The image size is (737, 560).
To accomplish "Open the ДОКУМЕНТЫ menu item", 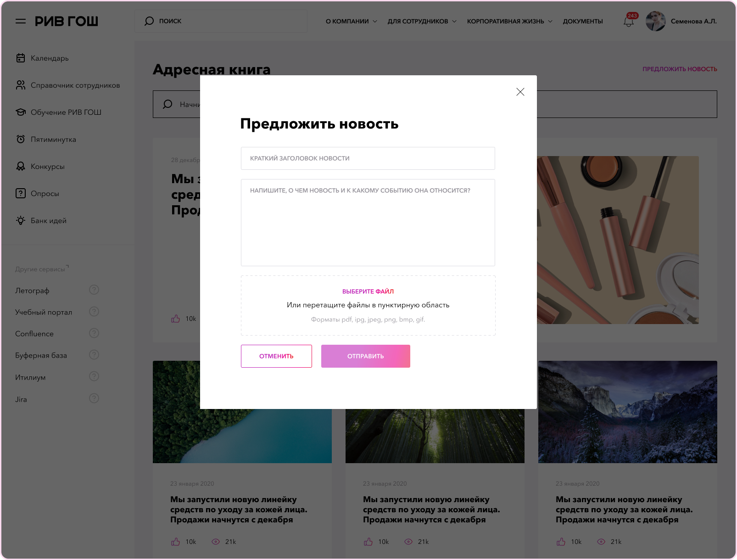I will 583,21.
